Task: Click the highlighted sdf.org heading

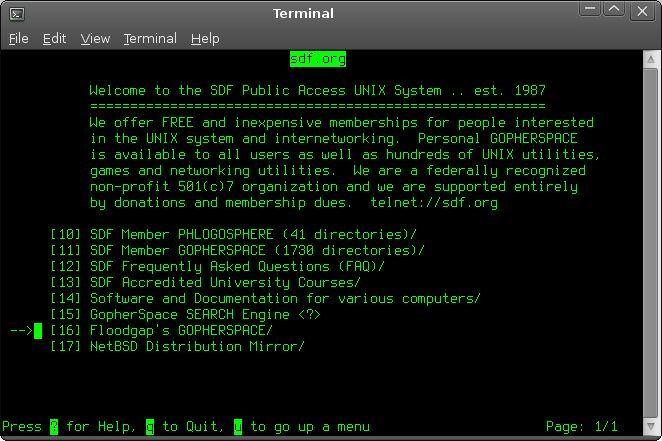Action: 317,59
